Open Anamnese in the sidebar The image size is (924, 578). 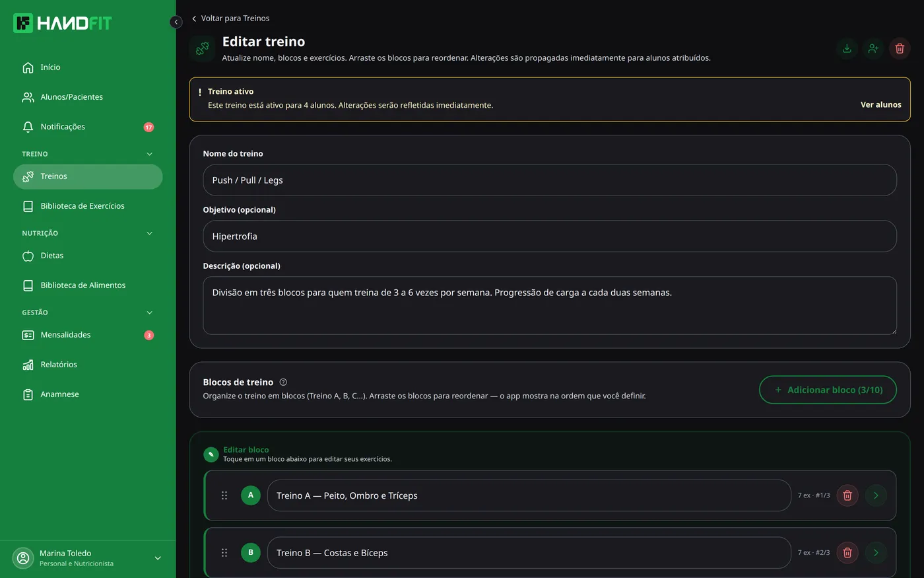point(88,394)
